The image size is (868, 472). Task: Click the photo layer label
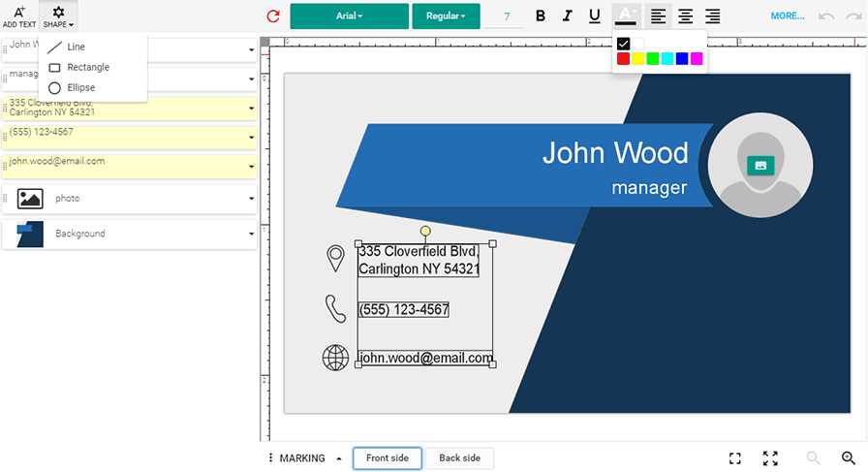click(x=68, y=199)
